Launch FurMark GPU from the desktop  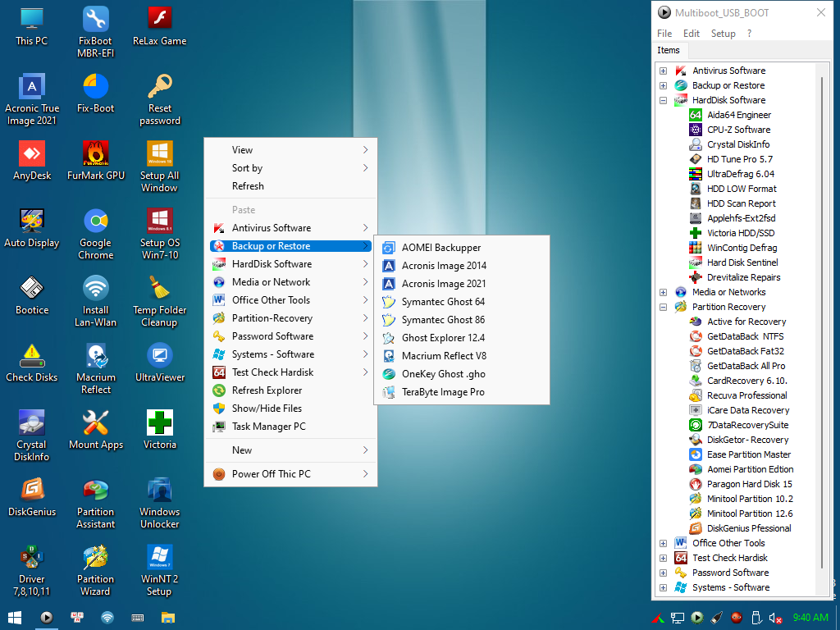tap(95, 154)
